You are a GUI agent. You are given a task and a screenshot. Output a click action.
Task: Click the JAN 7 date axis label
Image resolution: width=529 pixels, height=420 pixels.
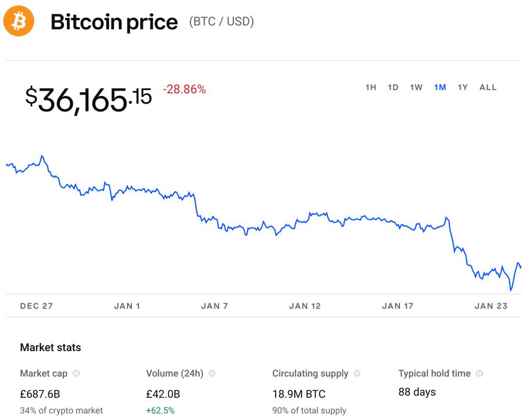coord(215,306)
